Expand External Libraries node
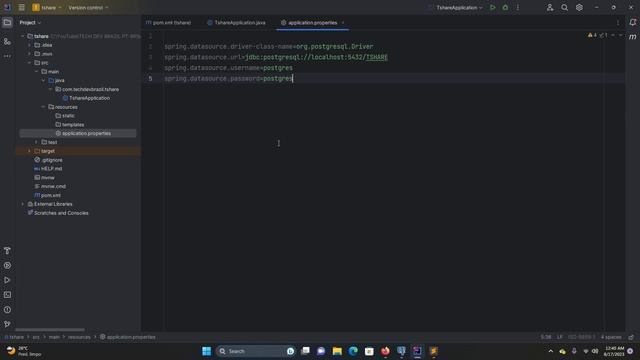This screenshot has height=360, width=640. tap(22, 204)
